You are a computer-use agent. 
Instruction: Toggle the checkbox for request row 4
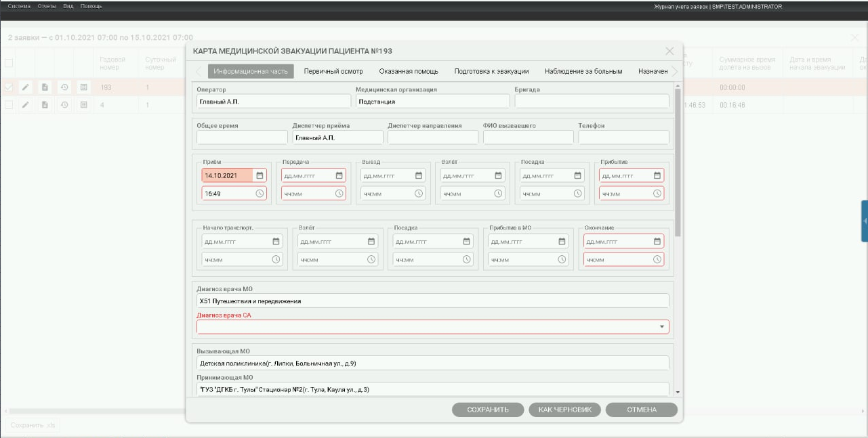[9, 105]
